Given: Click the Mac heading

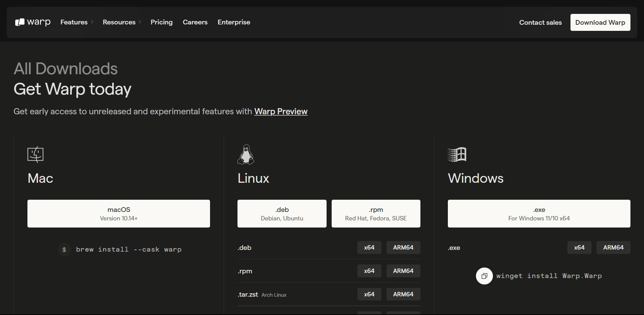Looking at the screenshot, I should (40, 178).
